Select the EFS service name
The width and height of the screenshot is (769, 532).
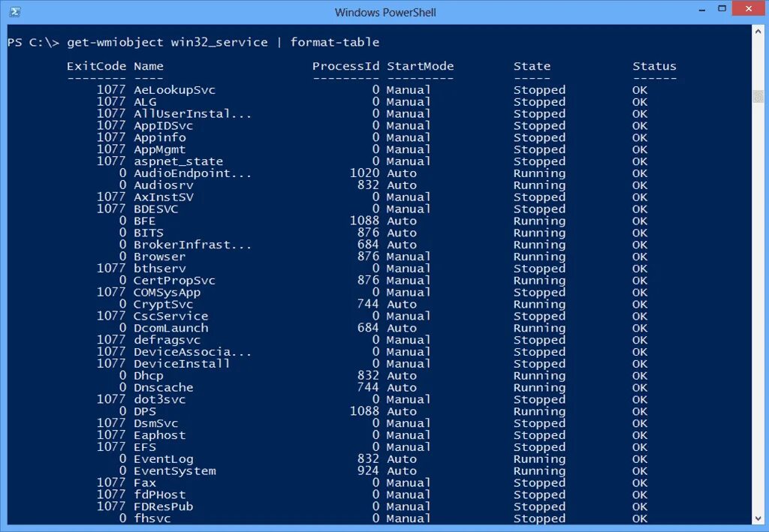coord(145,447)
